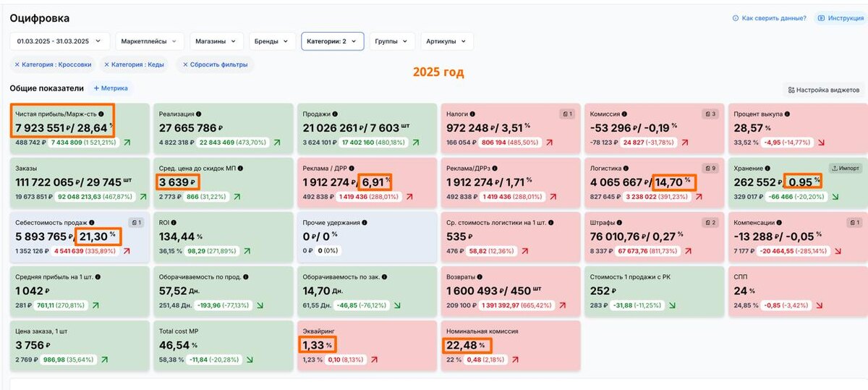Screen dimensions: 868x390
Task: Click the documents badge 3 on Комиссия card
Action: point(710,114)
